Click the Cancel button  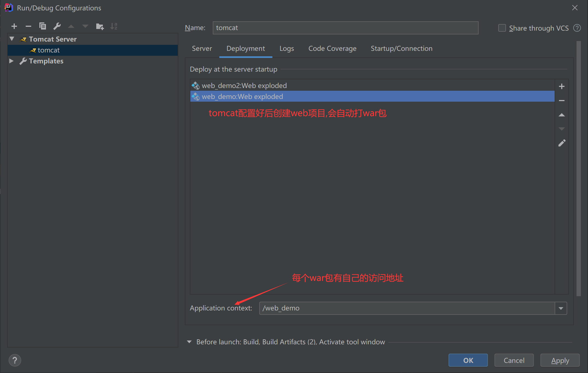[x=514, y=360]
